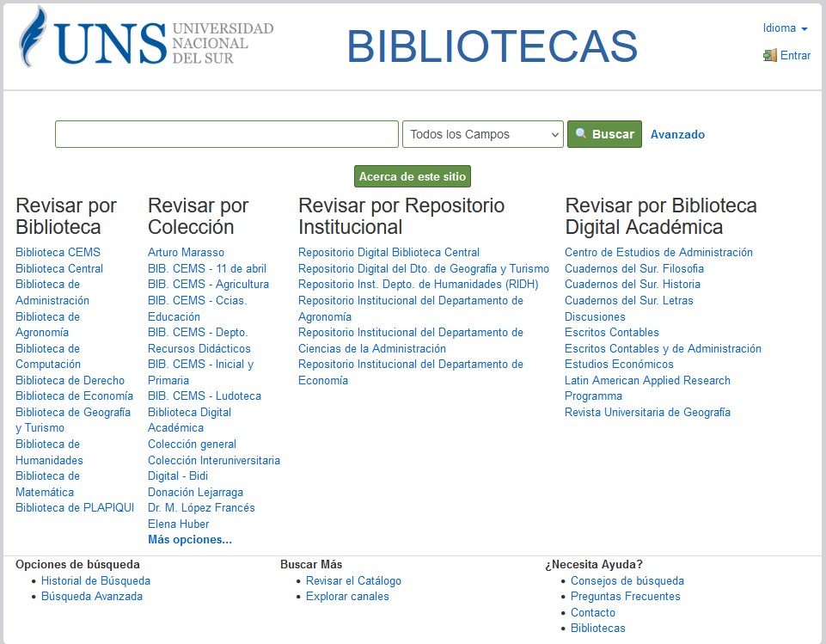Screen dimensions: 826x644
Task: Click the green Buscar button
Action: pos(604,134)
